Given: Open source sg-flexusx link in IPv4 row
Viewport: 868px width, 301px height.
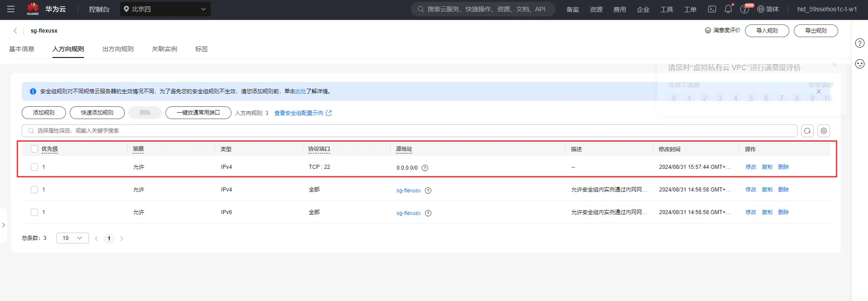Looking at the screenshot, I should (409, 191).
